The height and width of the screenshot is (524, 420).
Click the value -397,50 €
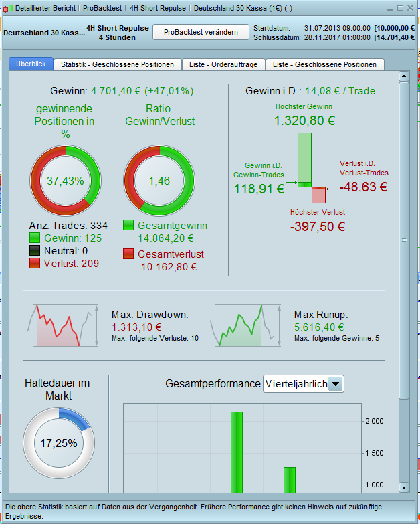(x=318, y=227)
